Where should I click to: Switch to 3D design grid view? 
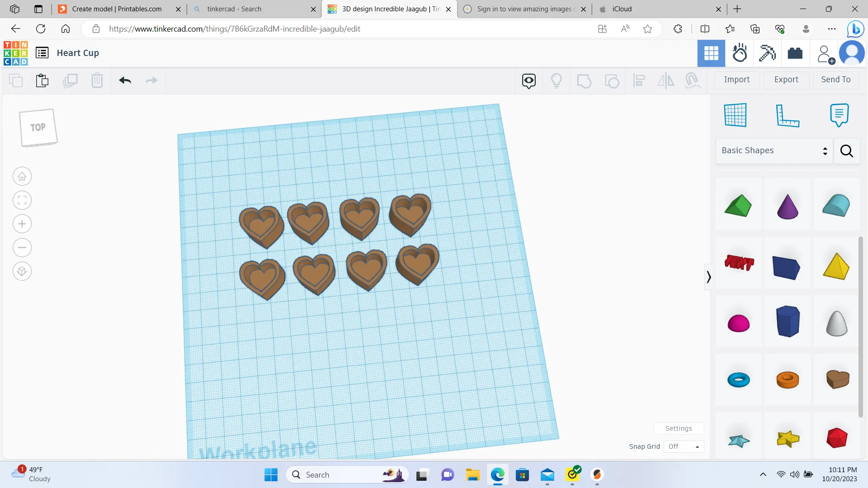point(711,53)
